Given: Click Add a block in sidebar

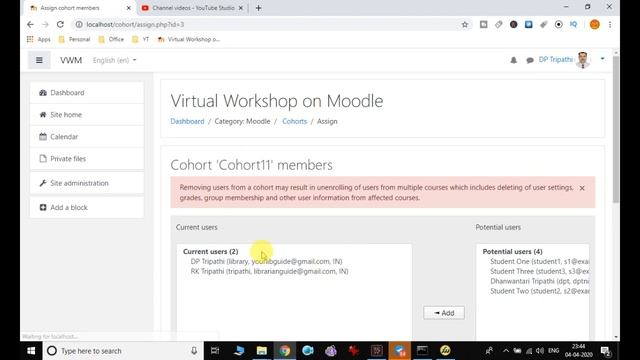Looking at the screenshot, I should tap(87, 207).
